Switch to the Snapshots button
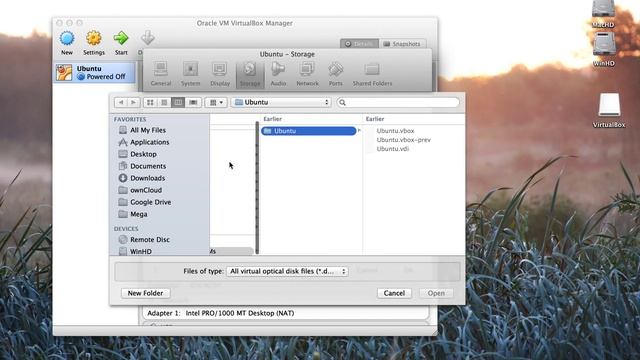Screen dimensions: 640x360 [x=402, y=44]
